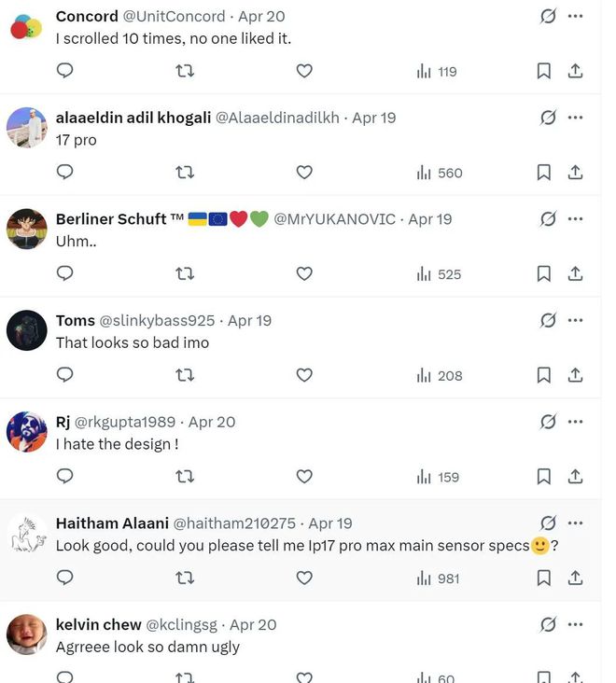Screen dimensions: 616x683
Task: Open more options on Berliner Schuft's reply
Action: click(575, 218)
